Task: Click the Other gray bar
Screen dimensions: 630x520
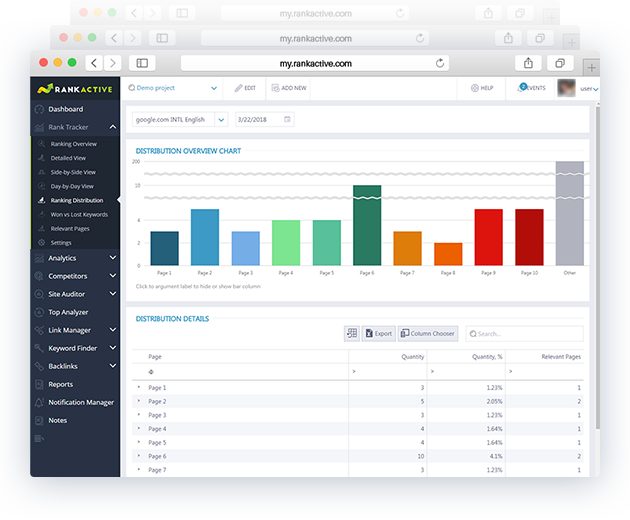Action: click(570, 213)
